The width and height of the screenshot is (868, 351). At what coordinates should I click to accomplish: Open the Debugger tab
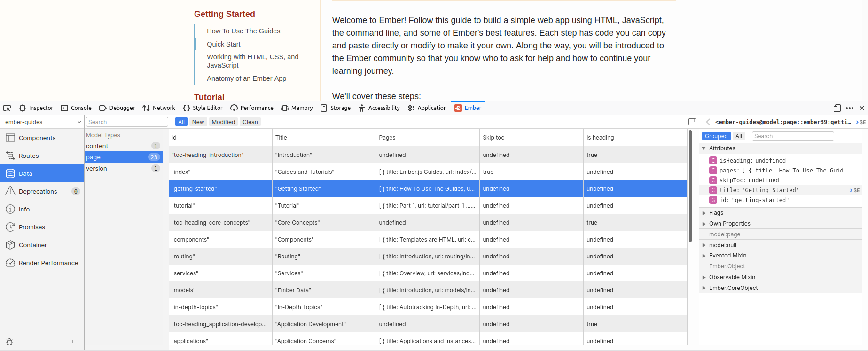[x=117, y=108]
